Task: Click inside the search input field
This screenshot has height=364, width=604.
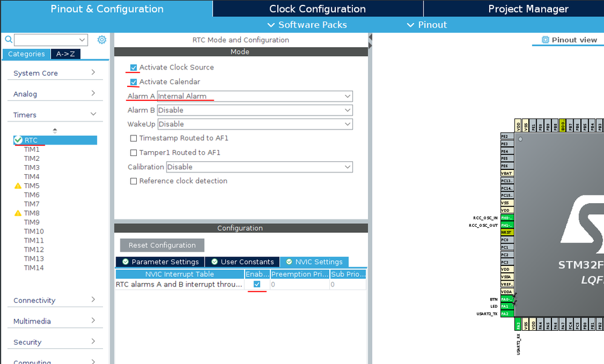Action: pyautogui.click(x=46, y=40)
